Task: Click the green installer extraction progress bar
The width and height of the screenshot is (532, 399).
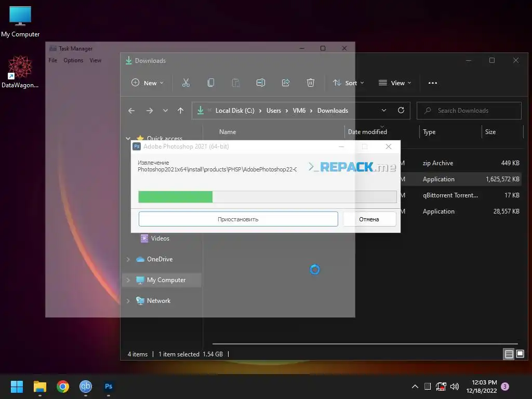Action: (268, 197)
